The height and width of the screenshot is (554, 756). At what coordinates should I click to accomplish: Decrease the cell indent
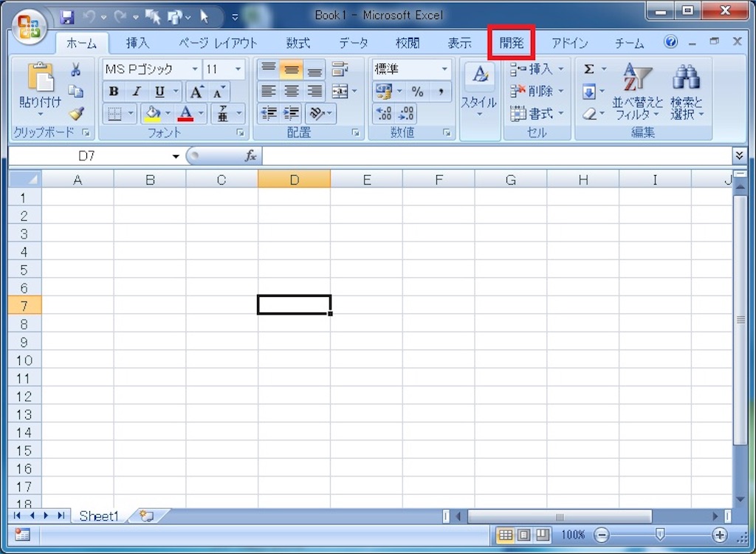tap(269, 114)
